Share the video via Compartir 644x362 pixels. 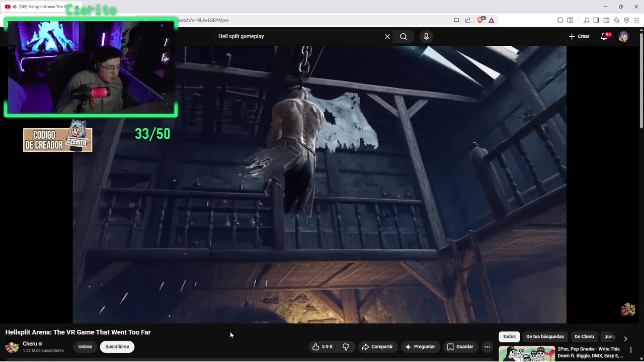(x=377, y=346)
